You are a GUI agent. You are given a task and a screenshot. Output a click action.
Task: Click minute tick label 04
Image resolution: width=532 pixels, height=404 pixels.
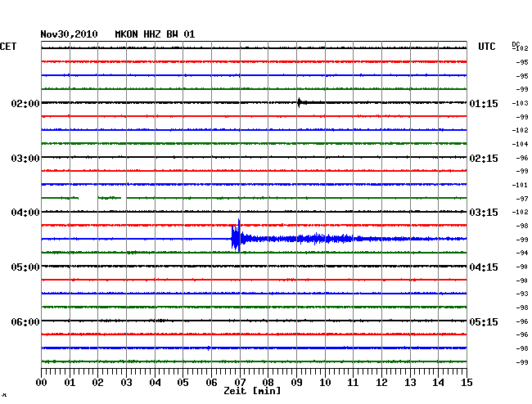click(x=155, y=383)
